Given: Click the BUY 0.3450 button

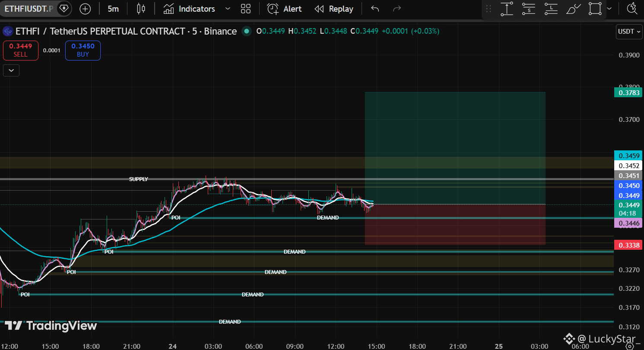Looking at the screenshot, I should (x=83, y=51).
